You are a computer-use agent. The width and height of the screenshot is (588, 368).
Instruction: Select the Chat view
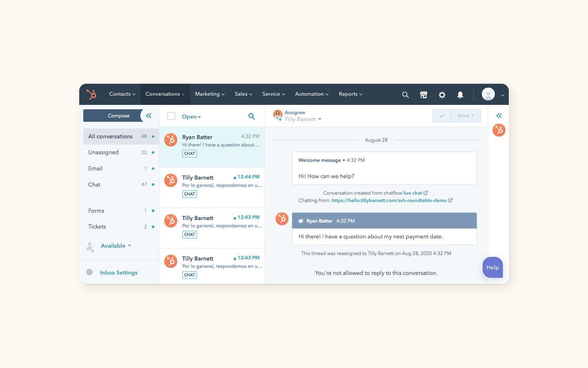click(x=121, y=185)
